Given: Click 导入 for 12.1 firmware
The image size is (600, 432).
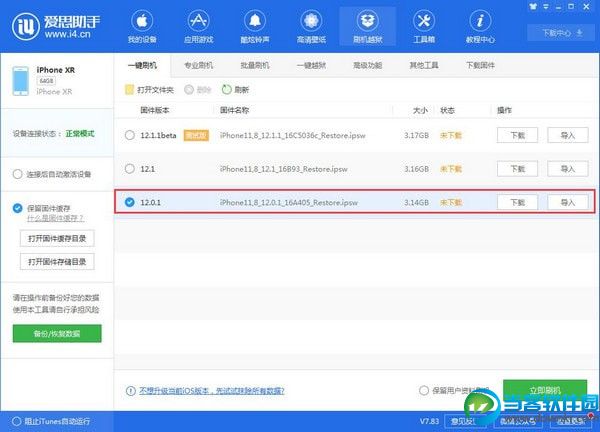Looking at the screenshot, I should click(x=568, y=169).
